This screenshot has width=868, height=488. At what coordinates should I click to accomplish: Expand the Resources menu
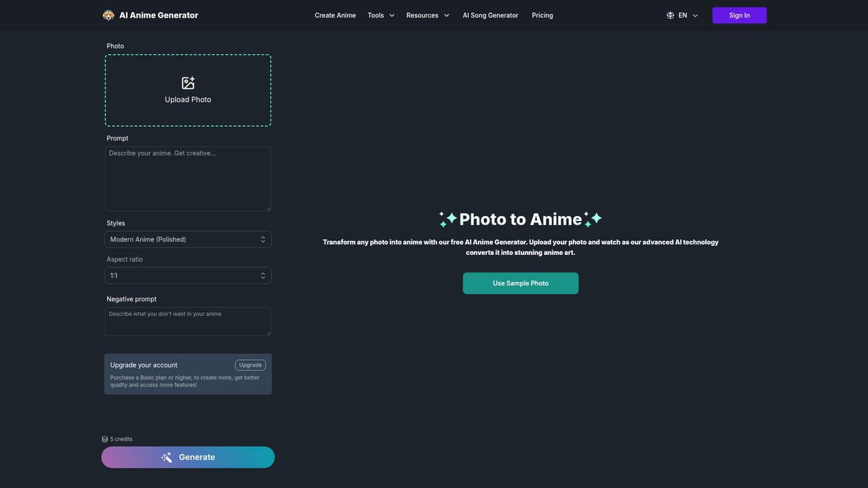pyautogui.click(x=428, y=15)
